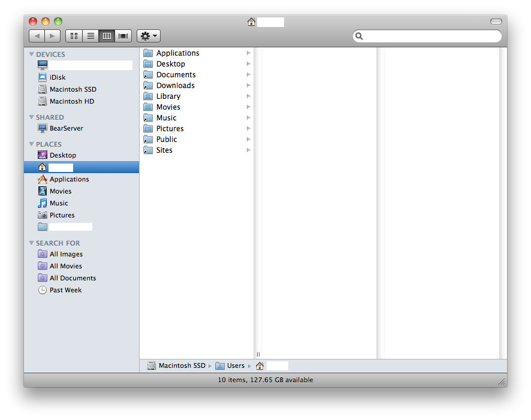Open Music in the Places sidebar
This screenshot has width=531, height=420.
pos(82,203)
